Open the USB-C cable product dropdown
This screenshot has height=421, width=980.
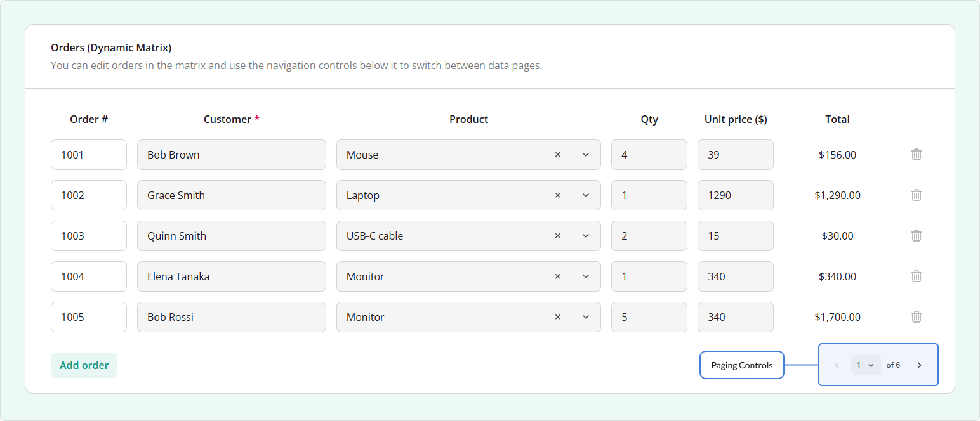click(x=586, y=236)
